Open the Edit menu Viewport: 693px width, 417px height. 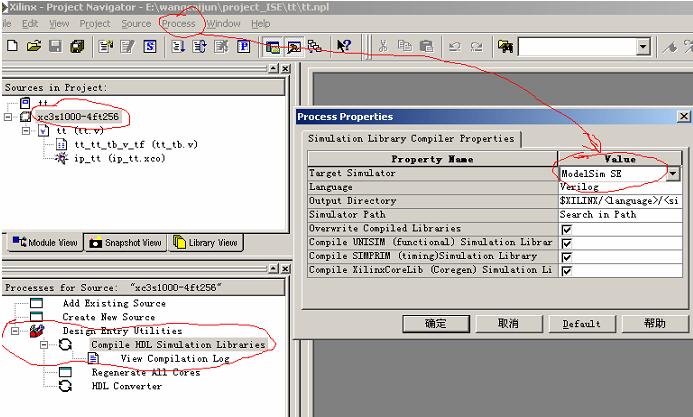(x=30, y=23)
